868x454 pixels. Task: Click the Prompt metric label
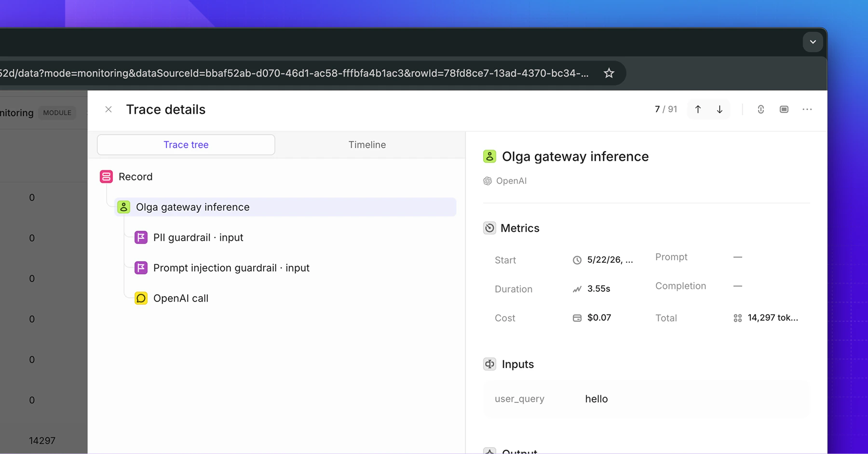pyautogui.click(x=671, y=257)
